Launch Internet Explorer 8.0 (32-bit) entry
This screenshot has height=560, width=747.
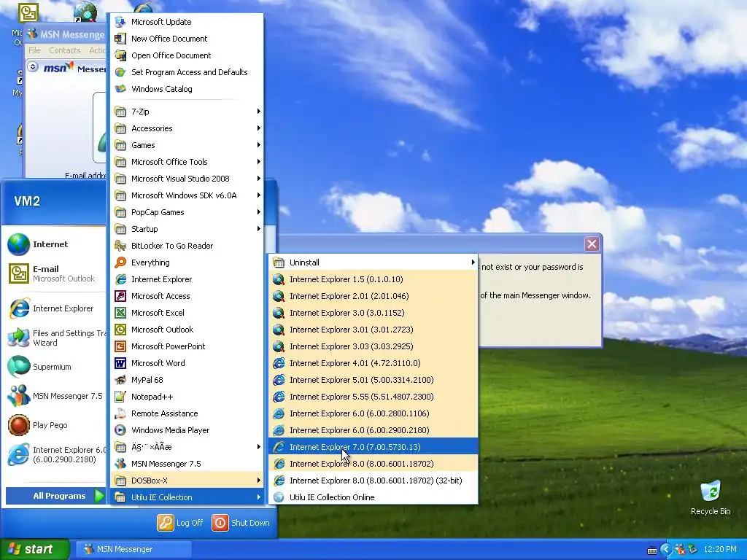click(x=373, y=480)
